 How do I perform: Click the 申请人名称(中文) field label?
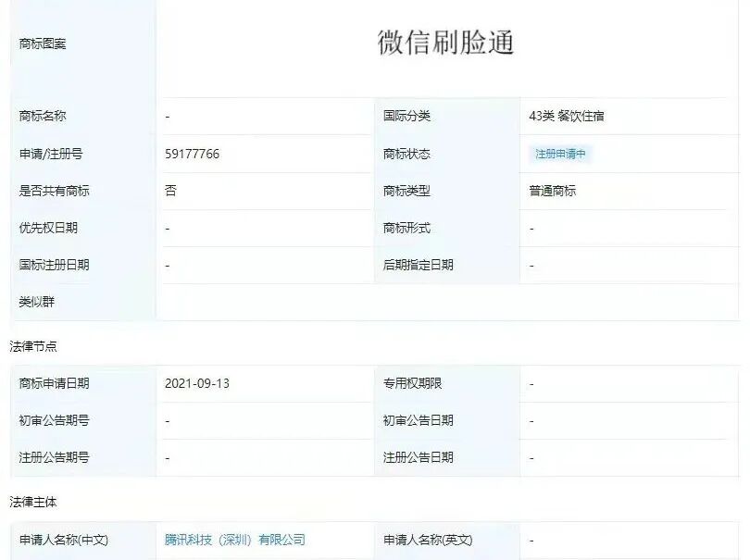click(64, 540)
